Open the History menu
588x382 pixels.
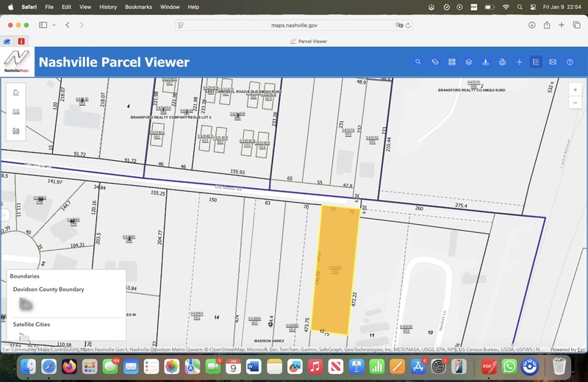click(x=108, y=7)
